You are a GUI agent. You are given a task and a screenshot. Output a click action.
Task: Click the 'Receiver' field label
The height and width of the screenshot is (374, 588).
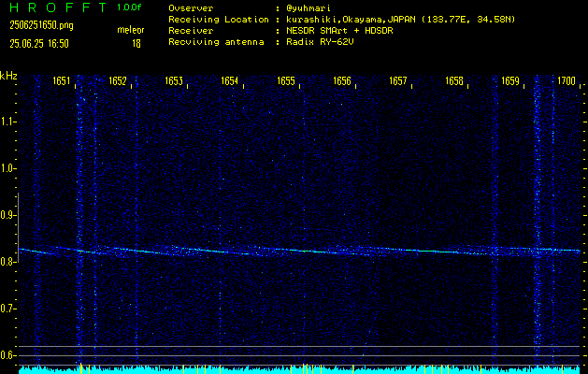click(191, 31)
